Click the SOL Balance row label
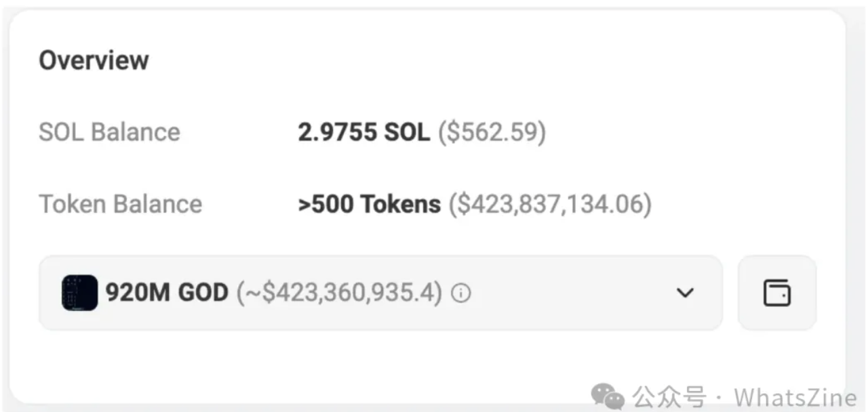The height and width of the screenshot is (412, 868). [110, 131]
